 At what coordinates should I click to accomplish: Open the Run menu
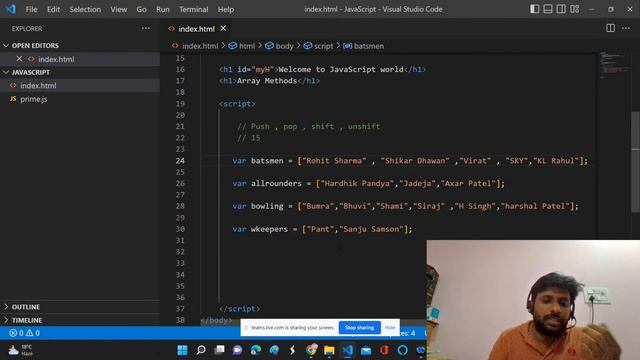click(162, 9)
